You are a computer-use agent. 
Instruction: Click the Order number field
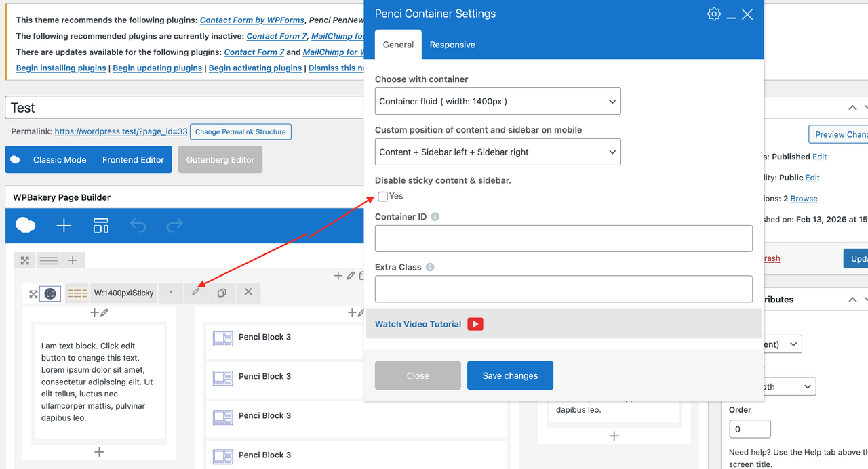coord(750,429)
